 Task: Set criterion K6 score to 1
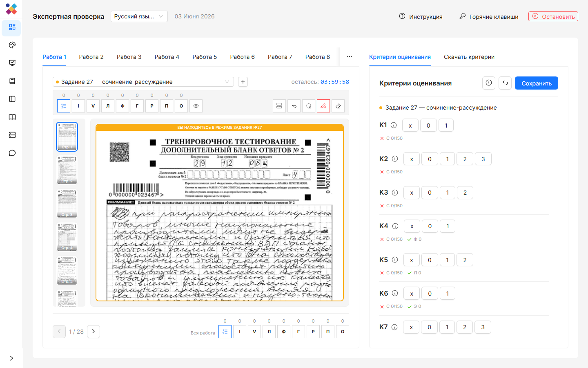448,293
